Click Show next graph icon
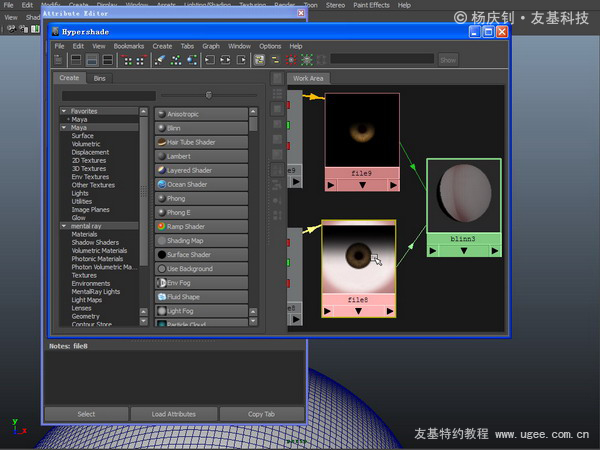Image resolution: width=600 pixels, height=450 pixels. pos(141,60)
